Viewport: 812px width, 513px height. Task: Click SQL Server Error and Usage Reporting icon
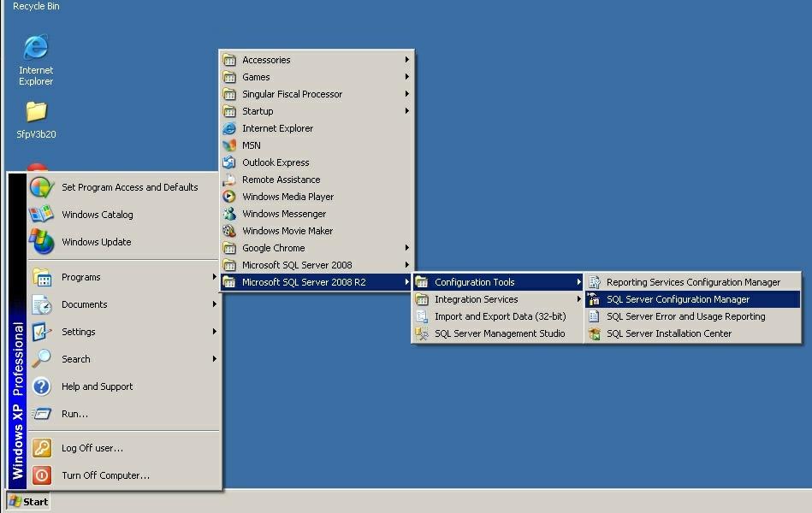tap(594, 316)
